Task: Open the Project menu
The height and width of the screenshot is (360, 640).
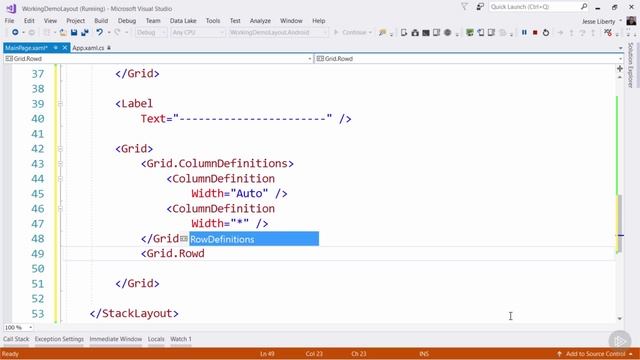Action: [76, 20]
